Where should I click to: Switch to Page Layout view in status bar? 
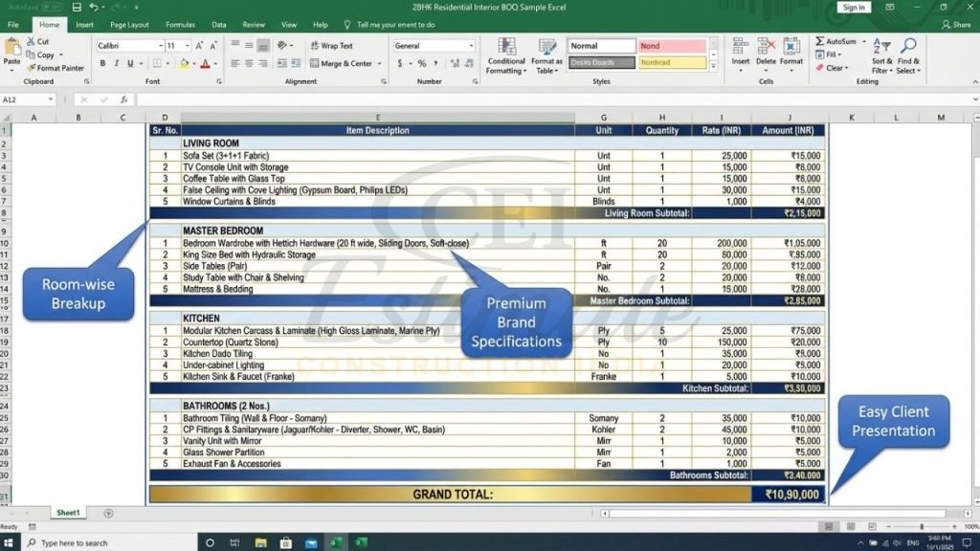pos(851,527)
